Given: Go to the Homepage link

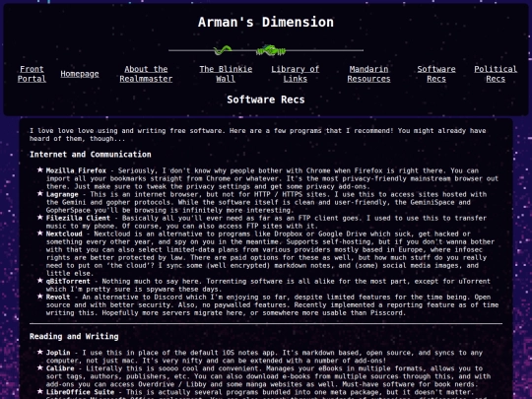Looking at the screenshot, I should (x=80, y=74).
